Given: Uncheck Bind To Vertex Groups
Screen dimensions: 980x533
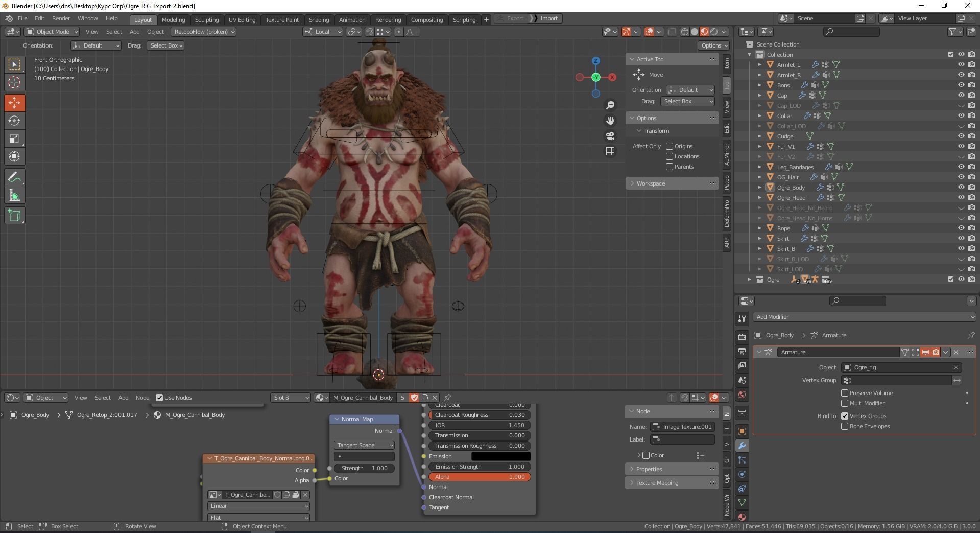Looking at the screenshot, I should pos(845,416).
